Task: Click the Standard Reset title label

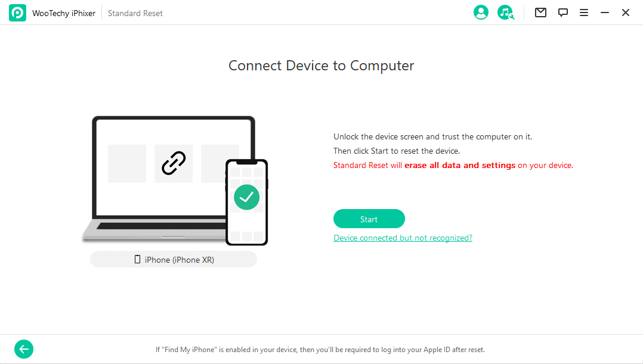Action: click(135, 13)
